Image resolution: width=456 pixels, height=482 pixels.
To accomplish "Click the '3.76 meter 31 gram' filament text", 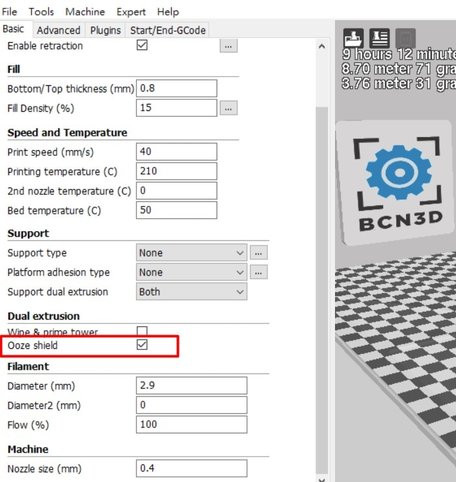I will point(399,83).
